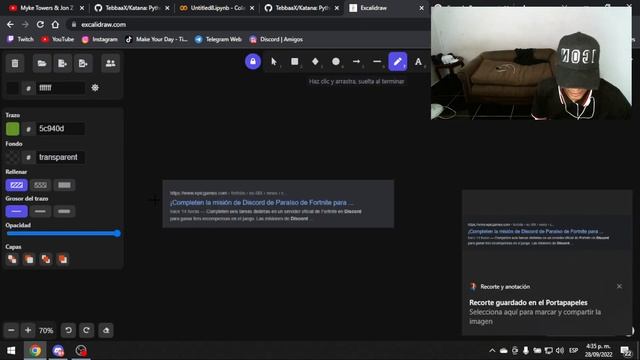640x360 pixels.
Task: Select the diamond tool
Action: point(315,62)
